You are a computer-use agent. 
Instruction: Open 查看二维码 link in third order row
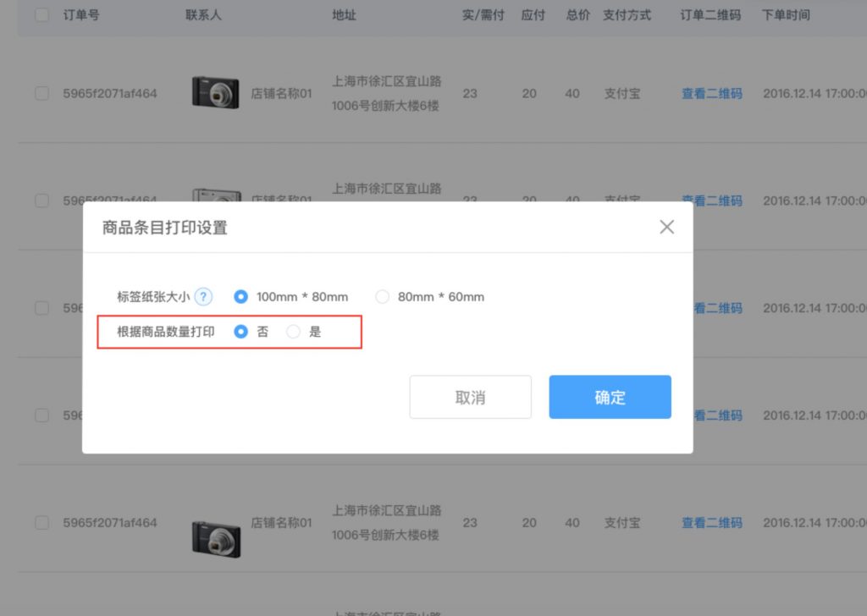(718, 308)
